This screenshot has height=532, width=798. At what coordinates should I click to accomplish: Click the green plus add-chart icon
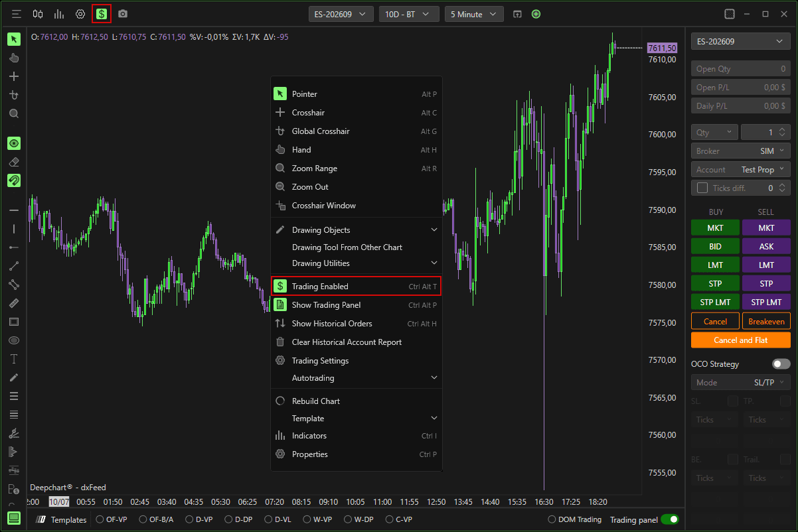536,14
